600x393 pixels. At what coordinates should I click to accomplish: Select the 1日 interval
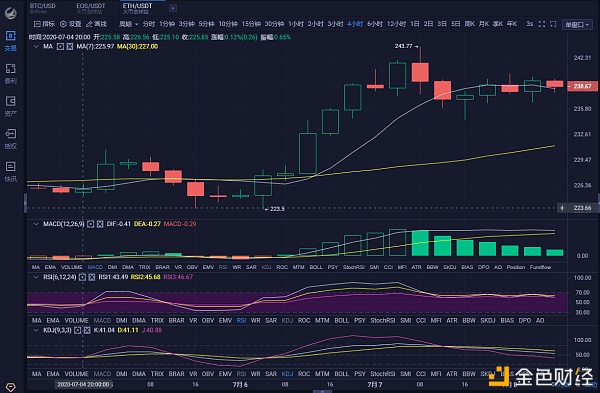[x=415, y=24]
